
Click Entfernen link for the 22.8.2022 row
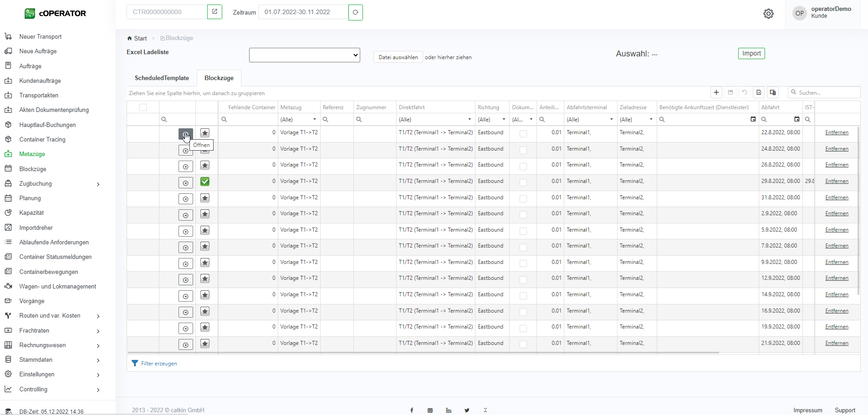coord(837,132)
